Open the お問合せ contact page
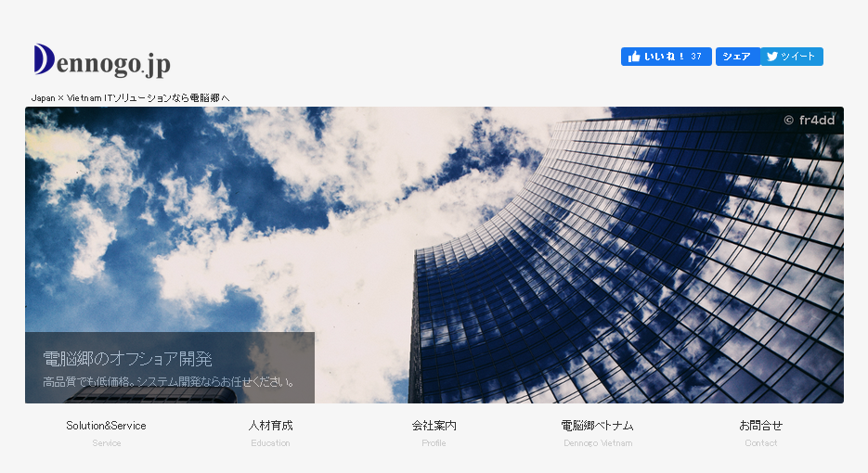This screenshot has width=868, height=473. click(x=760, y=426)
